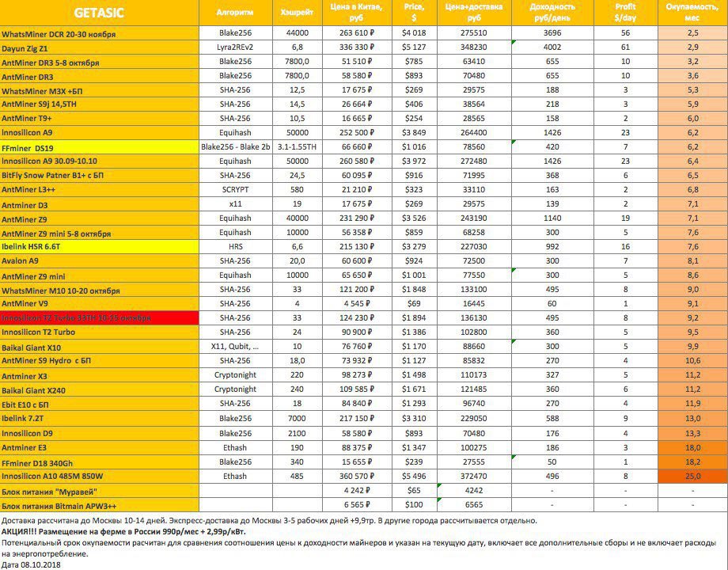Select the 'WhatsMiner DCR 20-30 ноября' row name
Screen dimensions: 728x570
[100, 33]
